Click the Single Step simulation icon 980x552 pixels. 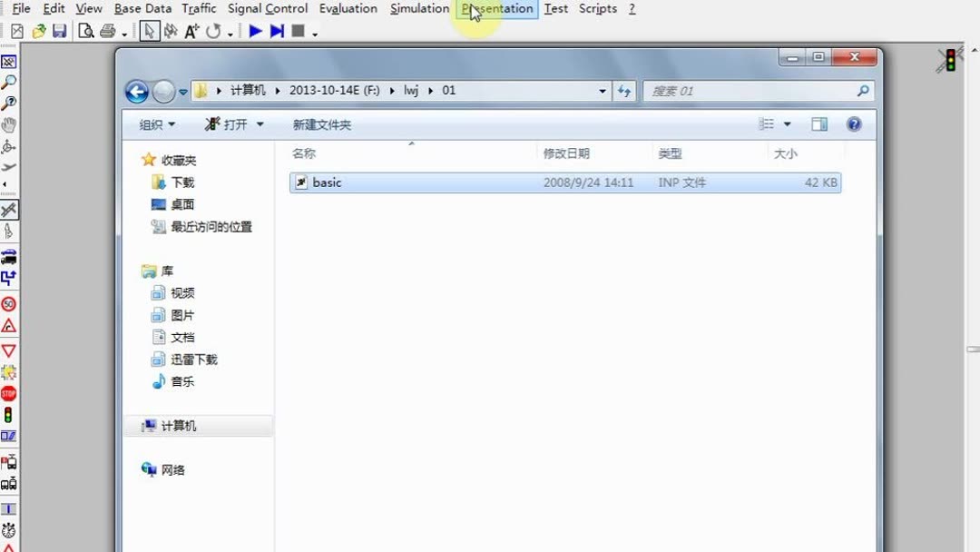click(x=275, y=30)
